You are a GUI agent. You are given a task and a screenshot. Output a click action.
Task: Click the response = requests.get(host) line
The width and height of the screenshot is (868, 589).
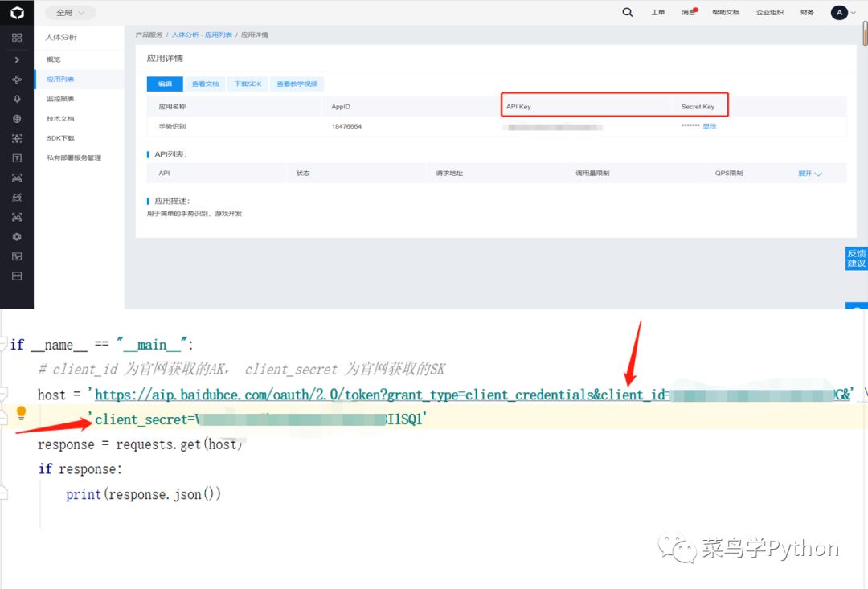(140, 444)
